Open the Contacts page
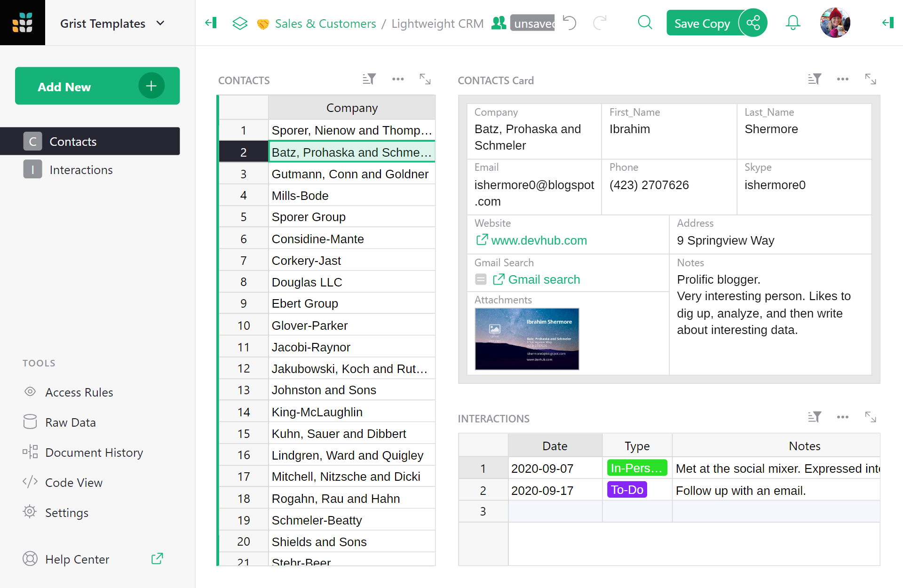The height and width of the screenshot is (588, 903). click(x=90, y=141)
